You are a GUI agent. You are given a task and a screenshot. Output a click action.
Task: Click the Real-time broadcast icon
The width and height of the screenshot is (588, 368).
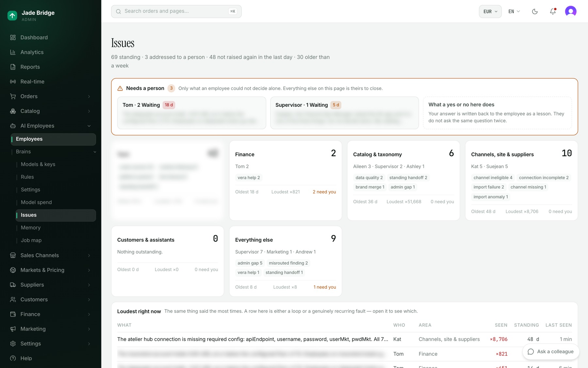click(x=13, y=82)
